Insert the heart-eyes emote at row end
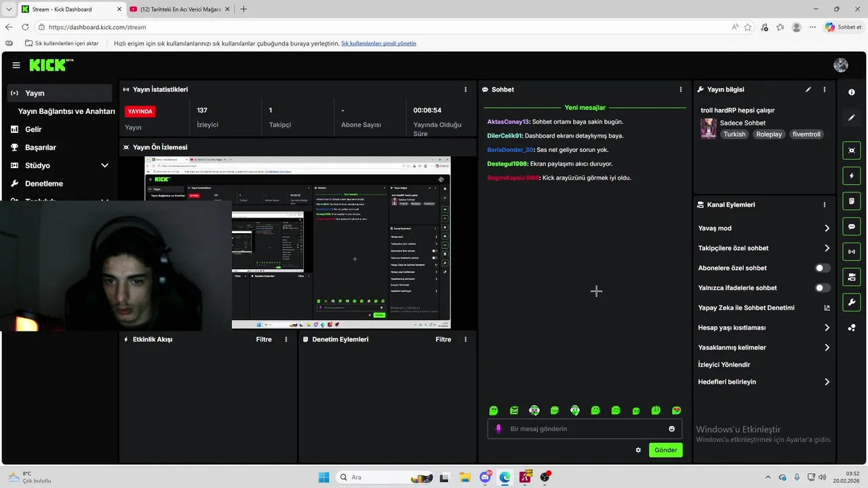Image resolution: width=868 pixels, height=488 pixels. 676,411
